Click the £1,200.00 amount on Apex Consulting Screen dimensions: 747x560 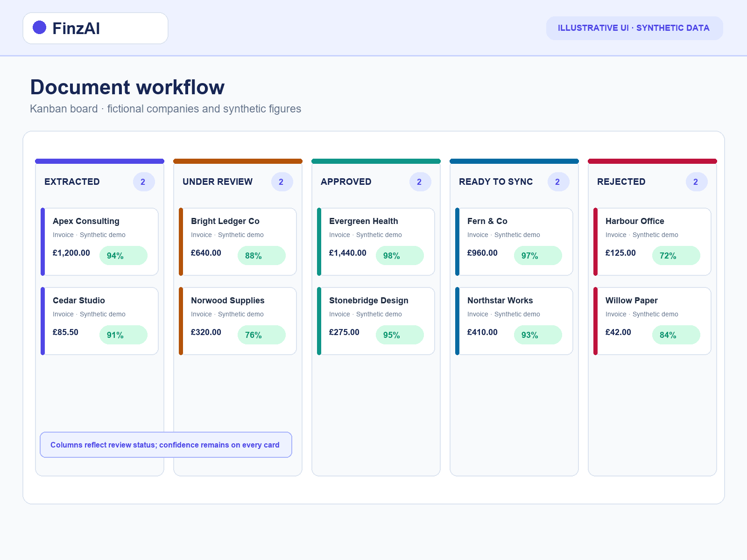pyautogui.click(x=71, y=253)
